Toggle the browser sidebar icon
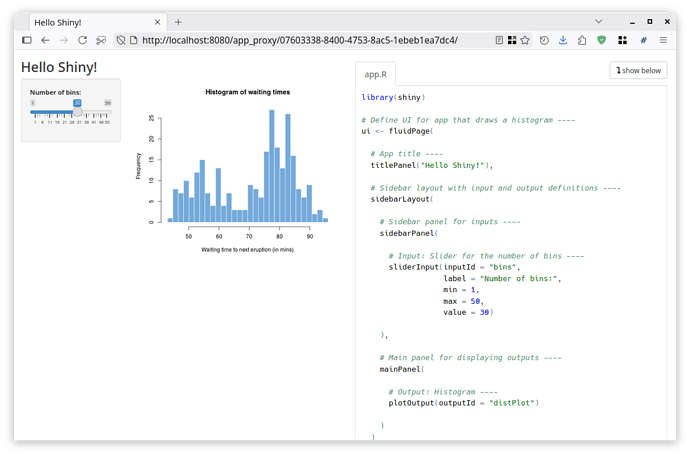Screen dimensions: 690x456 [27, 40]
